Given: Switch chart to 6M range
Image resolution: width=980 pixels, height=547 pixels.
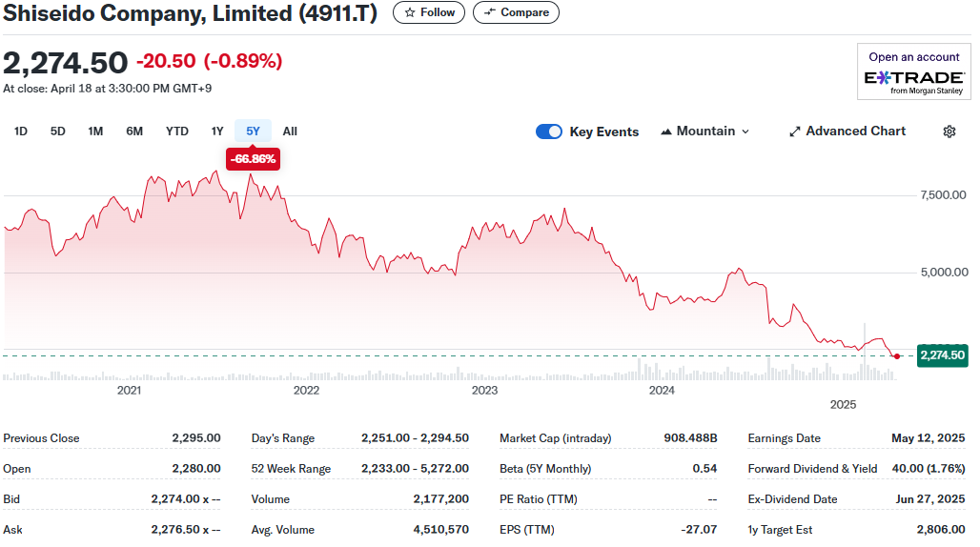Looking at the screenshot, I should click(134, 132).
